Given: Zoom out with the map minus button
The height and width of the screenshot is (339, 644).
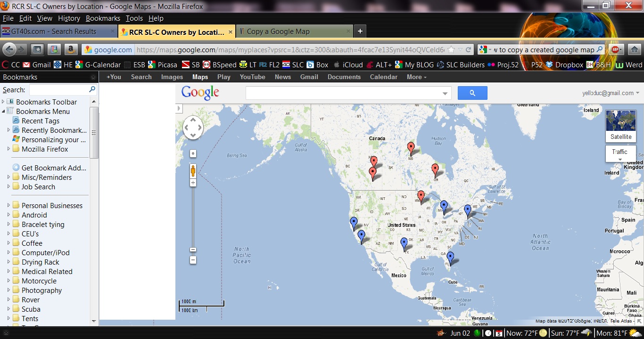Looking at the screenshot, I should pyautogui.click(x=193, y=260).
